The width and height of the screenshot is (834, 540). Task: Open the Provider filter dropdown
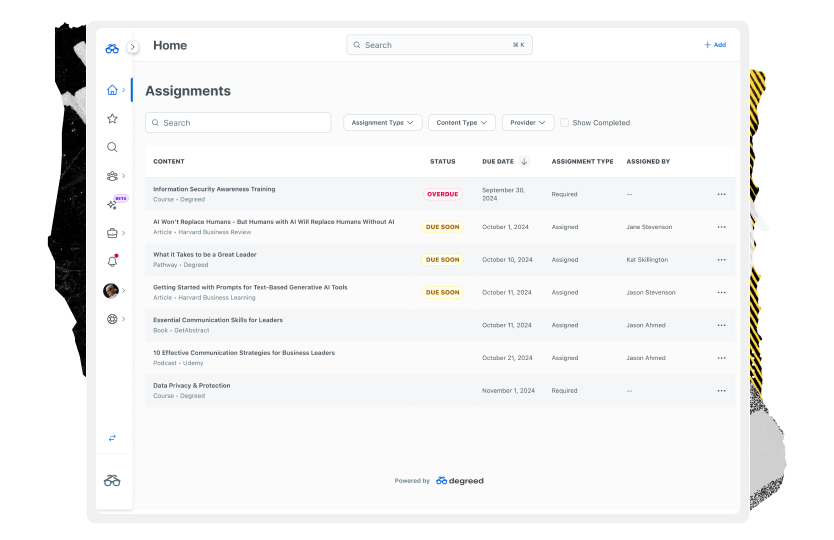click(528, 123)
